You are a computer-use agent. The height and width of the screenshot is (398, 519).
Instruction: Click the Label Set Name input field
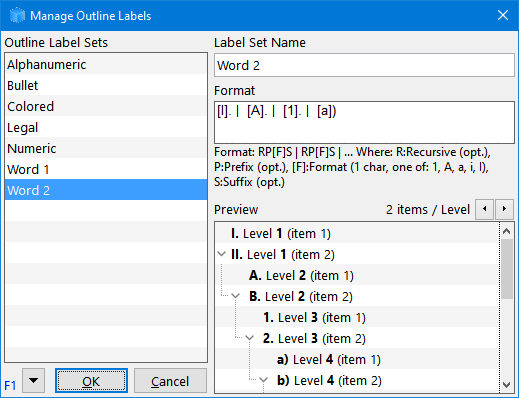coord(364,65)
